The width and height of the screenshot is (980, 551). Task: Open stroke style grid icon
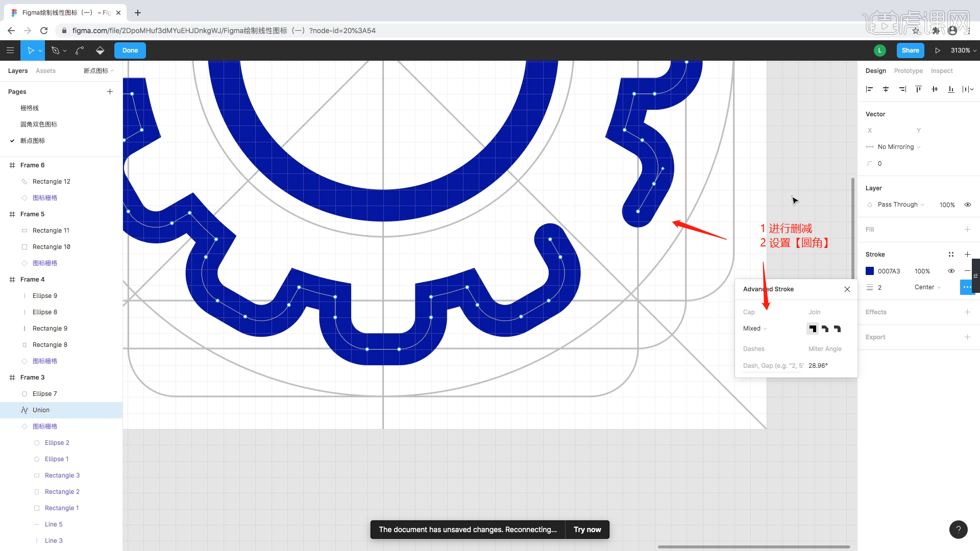[951, 255]
